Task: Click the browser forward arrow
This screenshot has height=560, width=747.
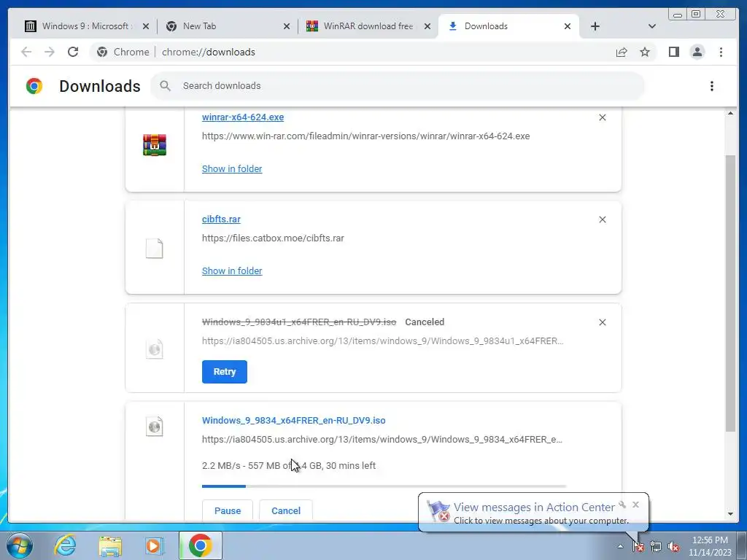Action: pos(49,52)
